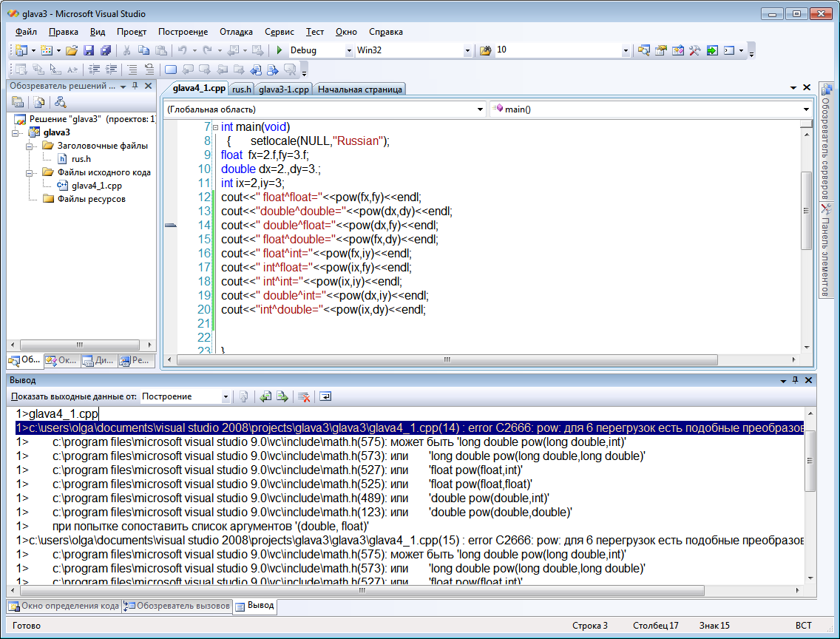Open the Построение menu
840x639 pixels.
pos(183,32)
